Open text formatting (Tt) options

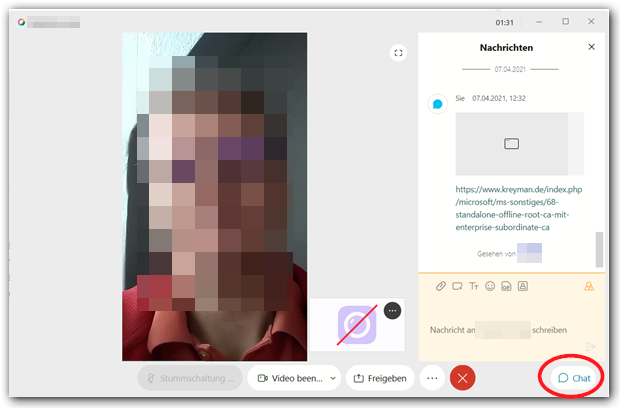(x=473, y=286)
